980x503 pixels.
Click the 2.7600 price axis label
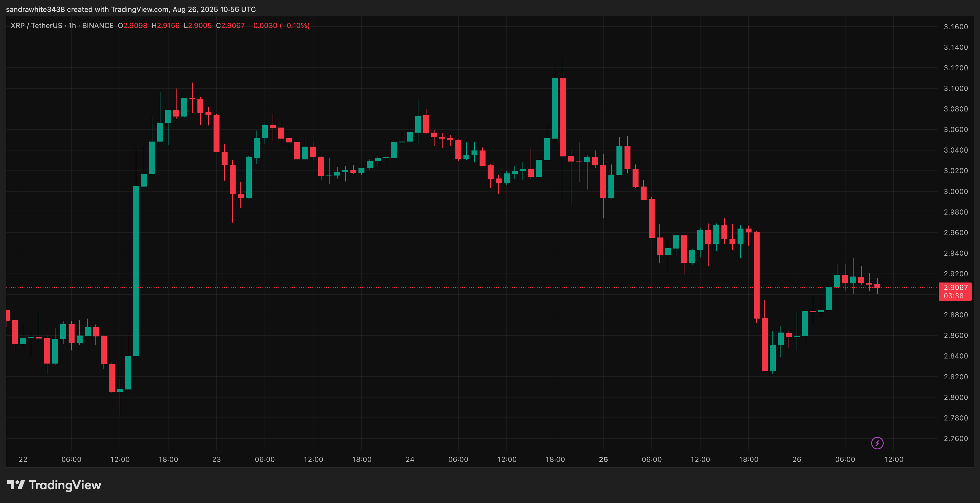(x=956, y=438)
